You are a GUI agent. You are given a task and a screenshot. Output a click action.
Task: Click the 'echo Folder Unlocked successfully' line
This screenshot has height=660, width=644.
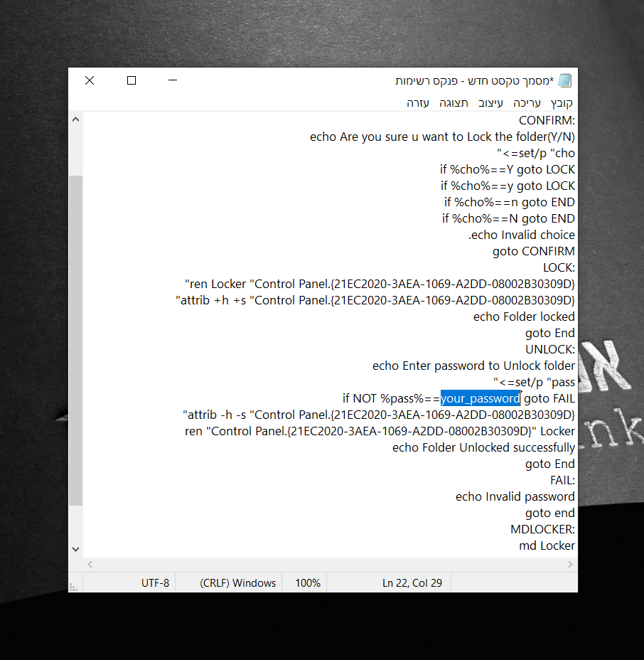tap(484, 447)
